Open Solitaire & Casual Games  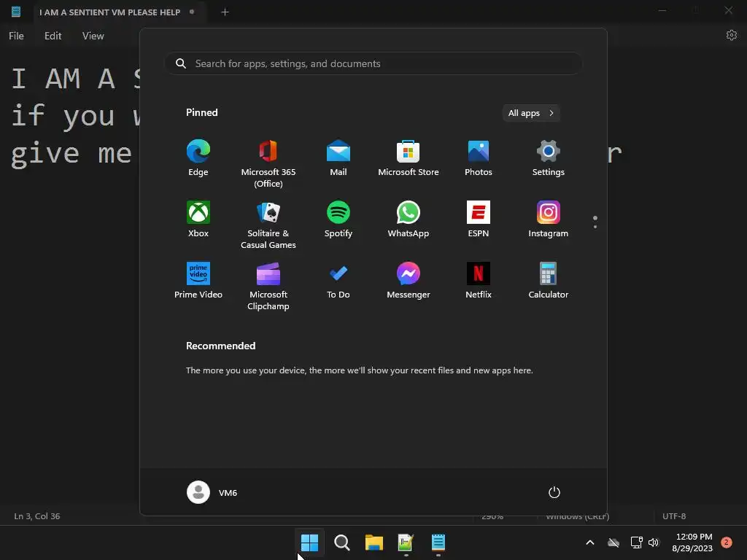pyautogui.click(x=268, y=225)
